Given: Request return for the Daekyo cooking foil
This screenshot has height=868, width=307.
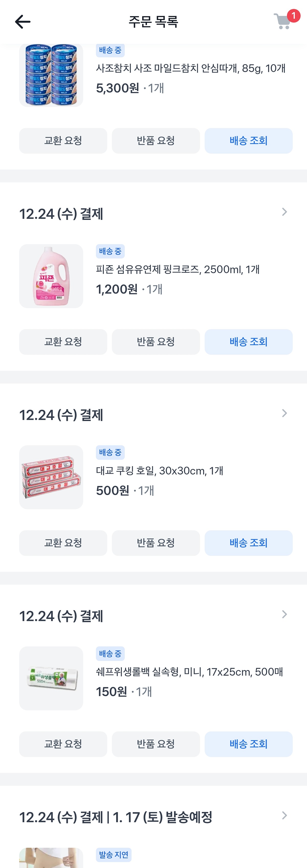Looking at the screenshot, I should tap(156, 543).
